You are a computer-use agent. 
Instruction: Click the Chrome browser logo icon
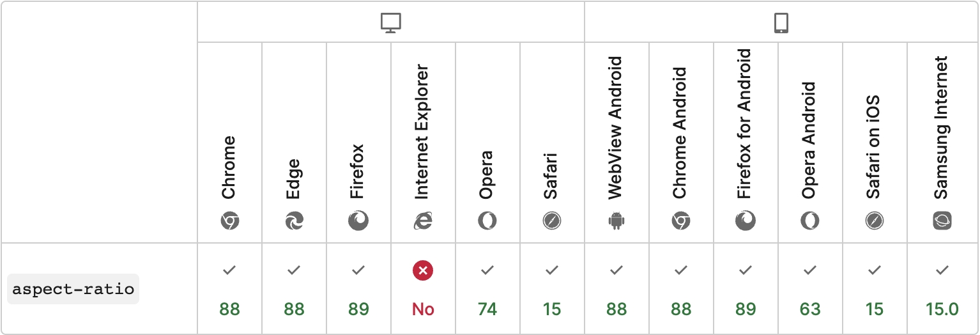(230, 221)
